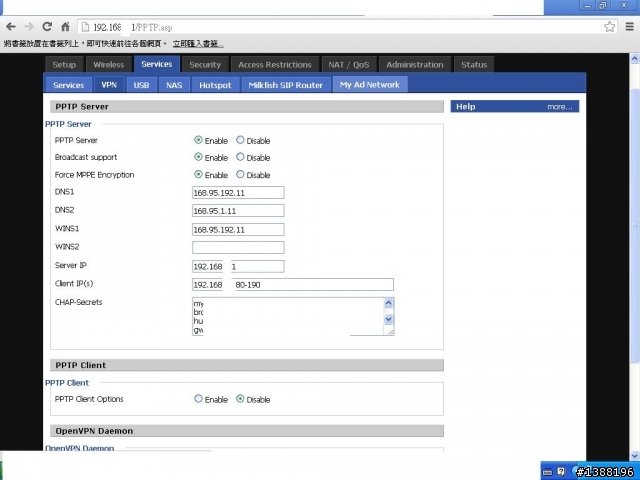Reload the page with refresh icon
This screenshot has width=640, height=480.
[x=47, y=27]
